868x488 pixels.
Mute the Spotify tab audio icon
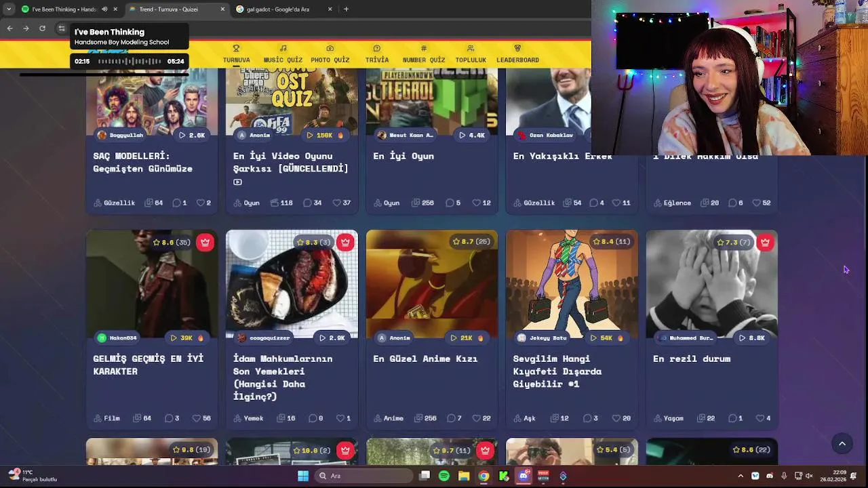click(x=104, y=9)
